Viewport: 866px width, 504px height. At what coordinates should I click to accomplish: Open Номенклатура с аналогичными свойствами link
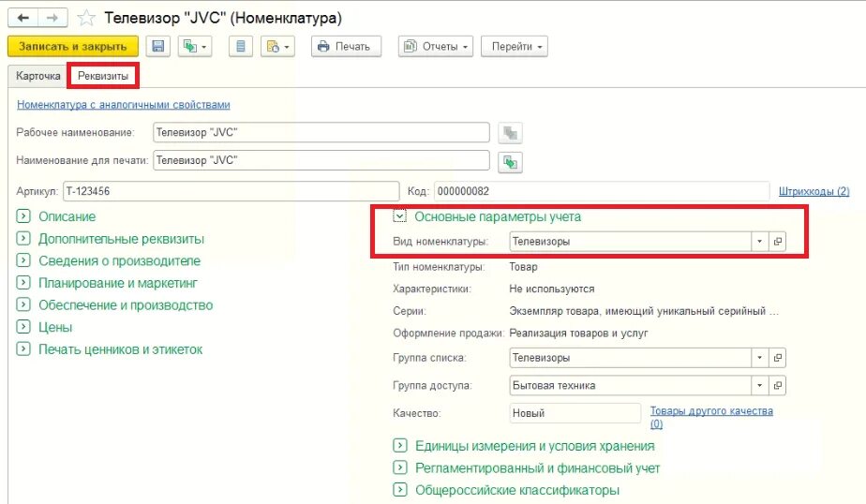tap(123, 104)
